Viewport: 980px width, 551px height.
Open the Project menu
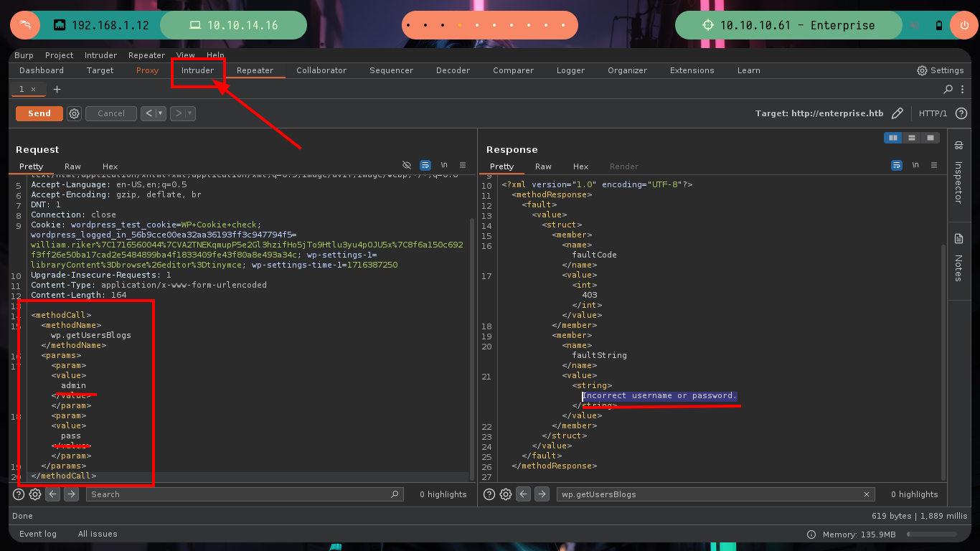tap(60, 55)
